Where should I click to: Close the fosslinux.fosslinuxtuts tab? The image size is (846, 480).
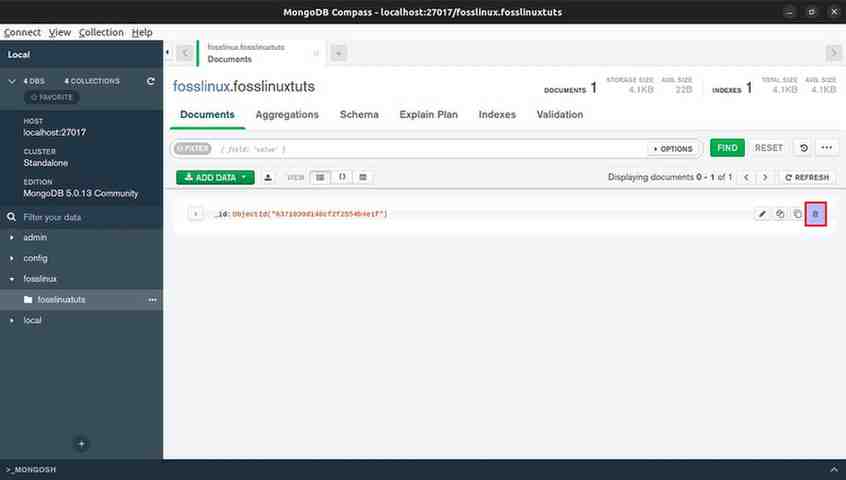click(316, 53)
